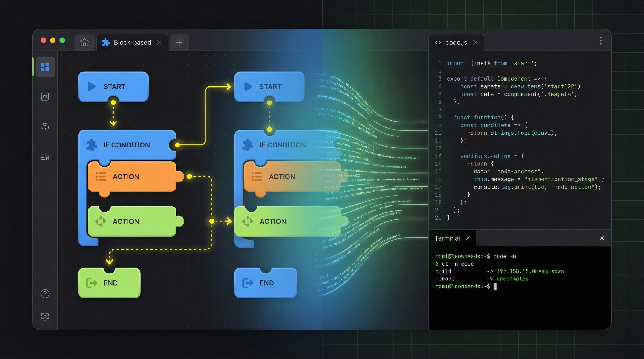This screenshot has height=359, width=644.
Task: Select the left START block label
Action: [114, 87]
